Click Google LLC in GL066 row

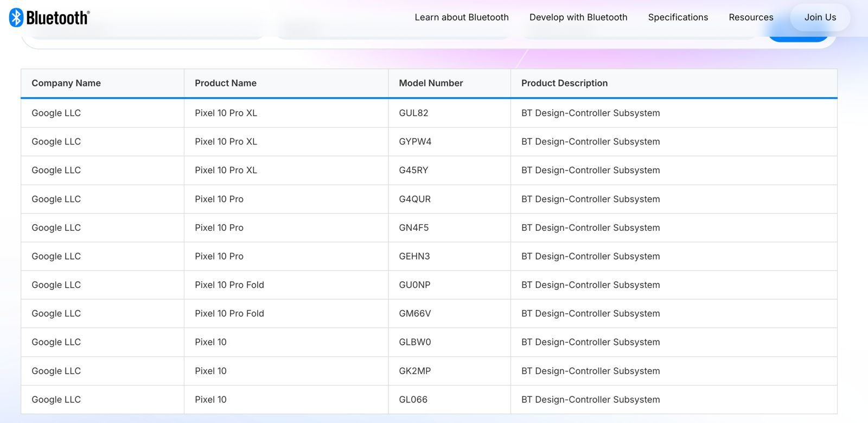(56, 400)
